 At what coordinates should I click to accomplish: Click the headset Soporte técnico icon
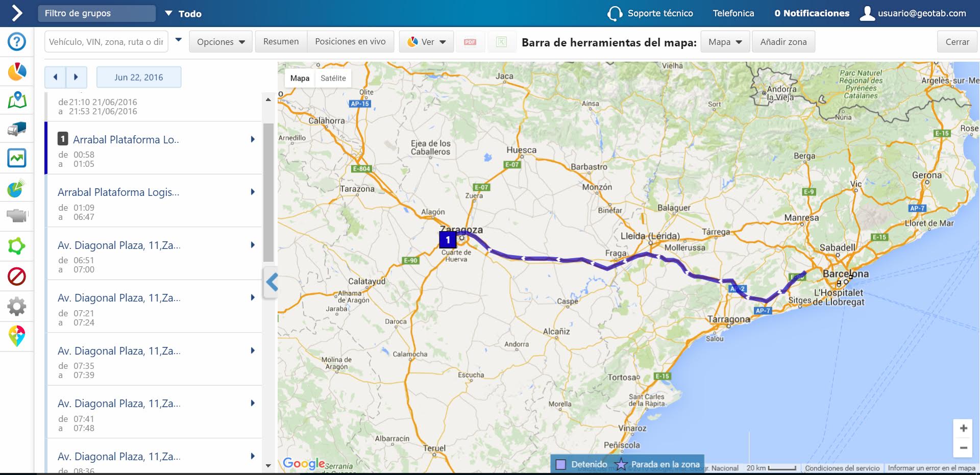tap(615, 13)
